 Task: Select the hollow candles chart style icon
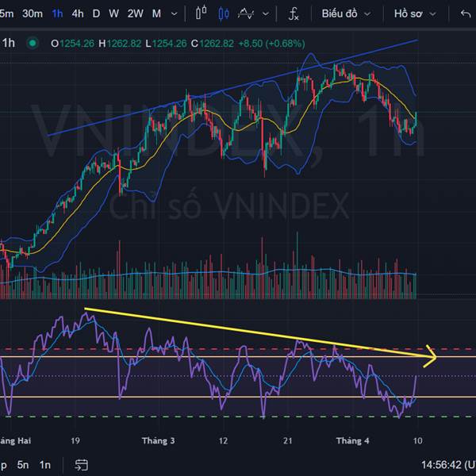(202, 13)
